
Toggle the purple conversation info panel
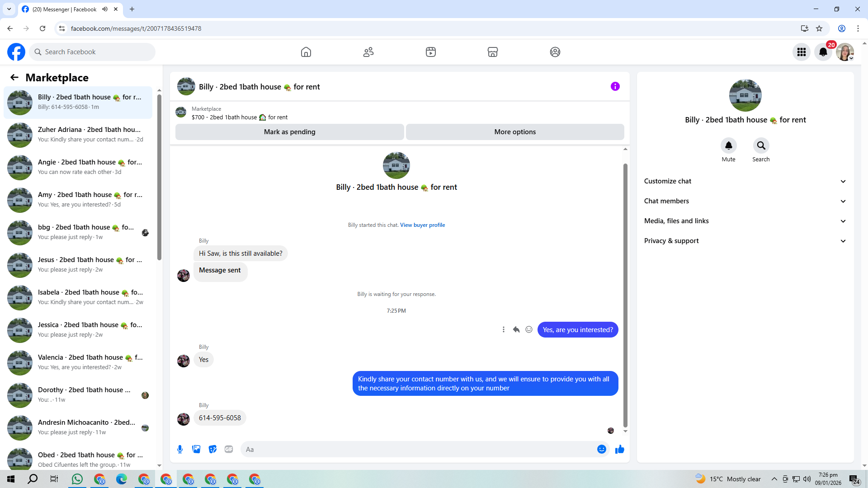tap(615, 86)
